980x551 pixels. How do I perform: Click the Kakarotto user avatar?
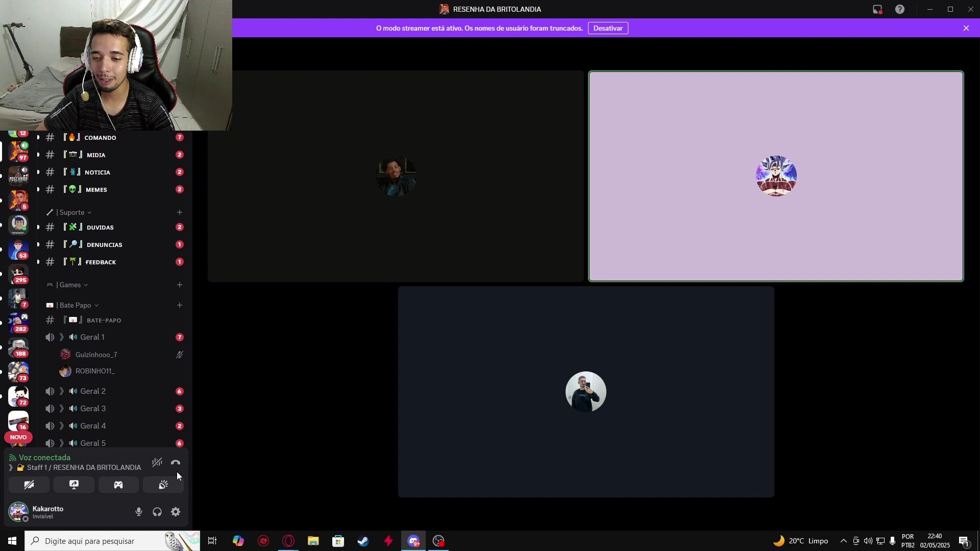(x=18, y=512)
